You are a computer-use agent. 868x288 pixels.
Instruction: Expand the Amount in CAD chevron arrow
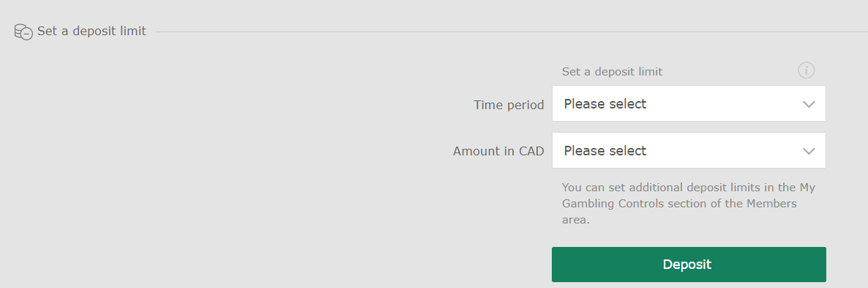(x=809, y=151)
